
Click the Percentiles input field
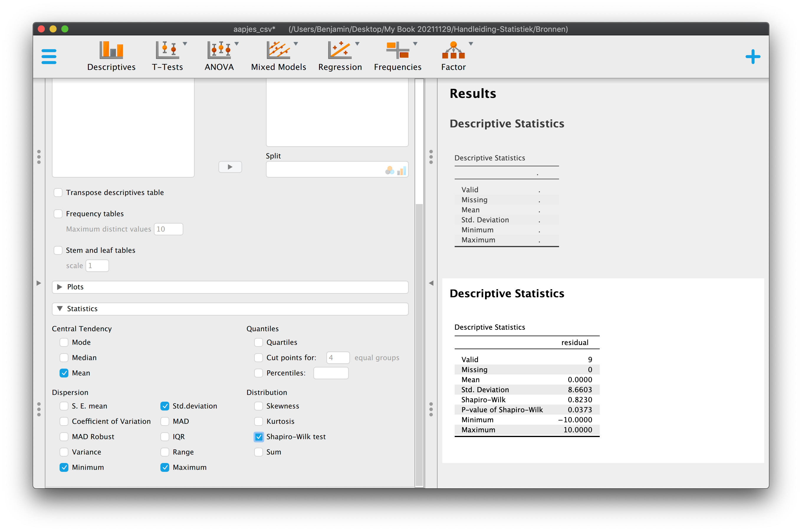tap(331, 373)
